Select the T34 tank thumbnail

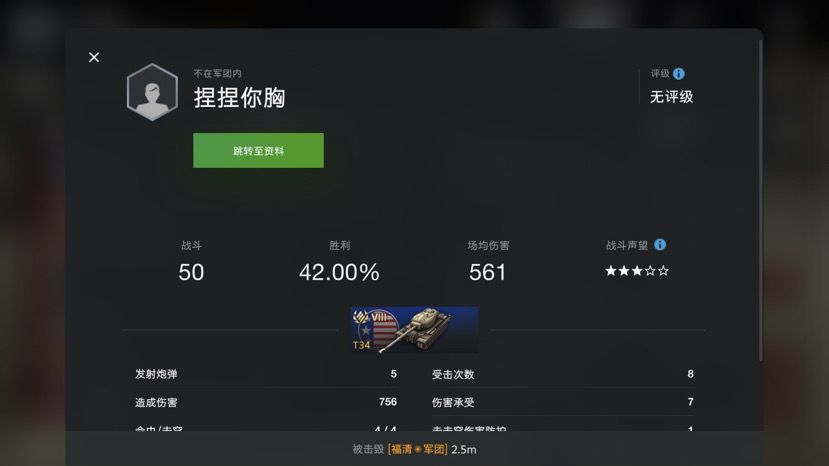point(414,330)
